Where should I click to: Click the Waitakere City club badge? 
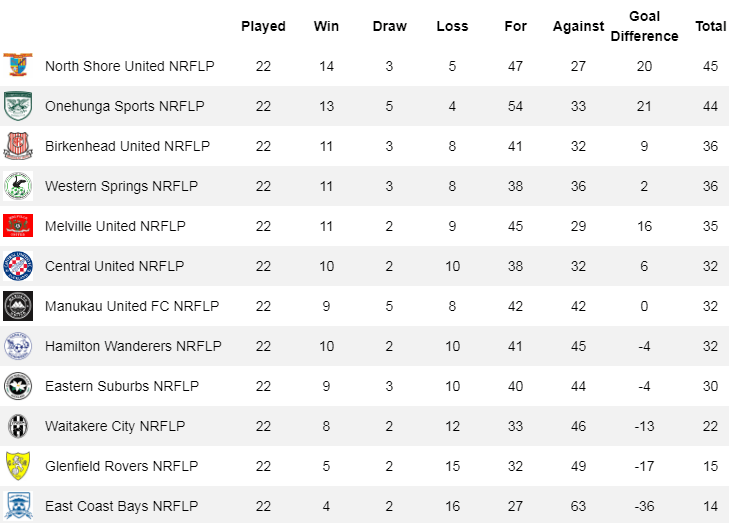point(18,426)
